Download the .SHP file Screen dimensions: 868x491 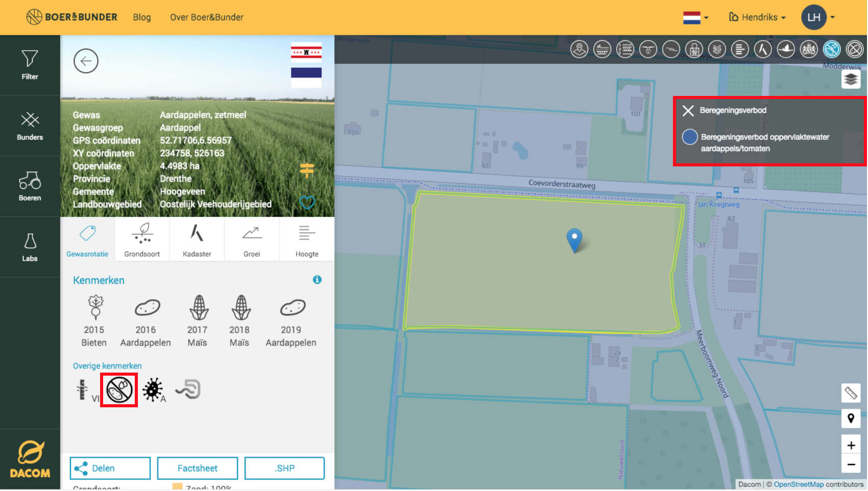[x=284, y=468]
